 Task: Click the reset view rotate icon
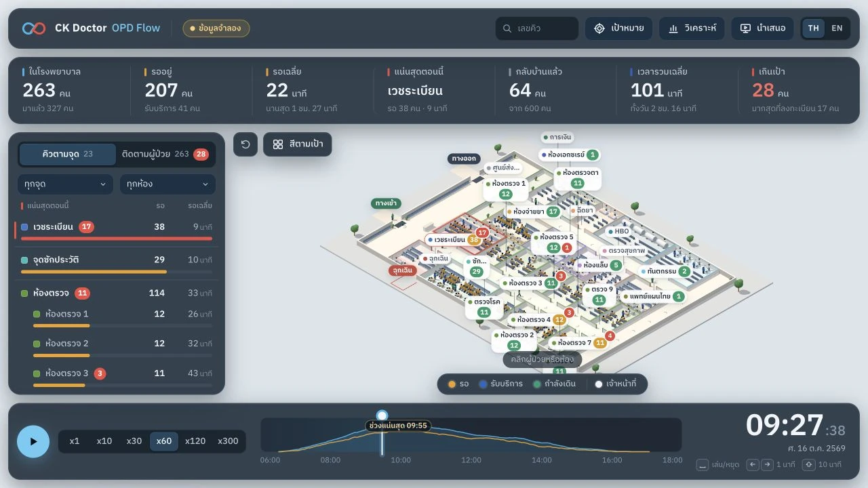245,144
